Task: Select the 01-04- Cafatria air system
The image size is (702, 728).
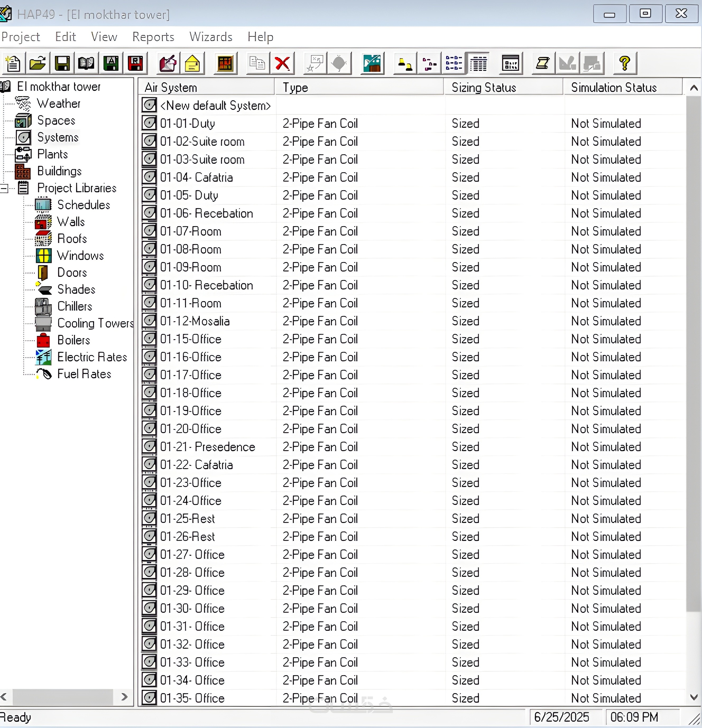Action: [196, 178]
